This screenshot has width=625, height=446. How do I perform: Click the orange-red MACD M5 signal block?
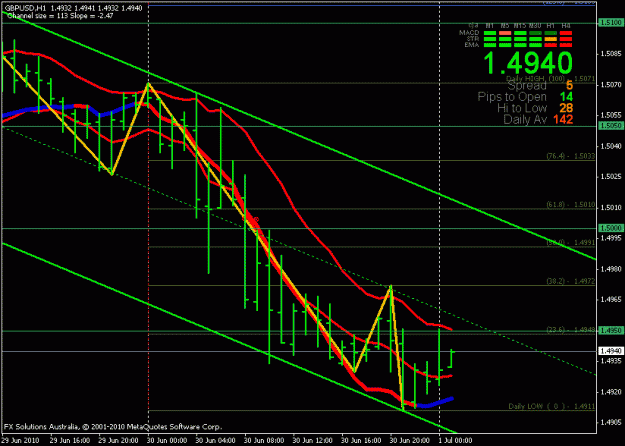tap(505, 33)
